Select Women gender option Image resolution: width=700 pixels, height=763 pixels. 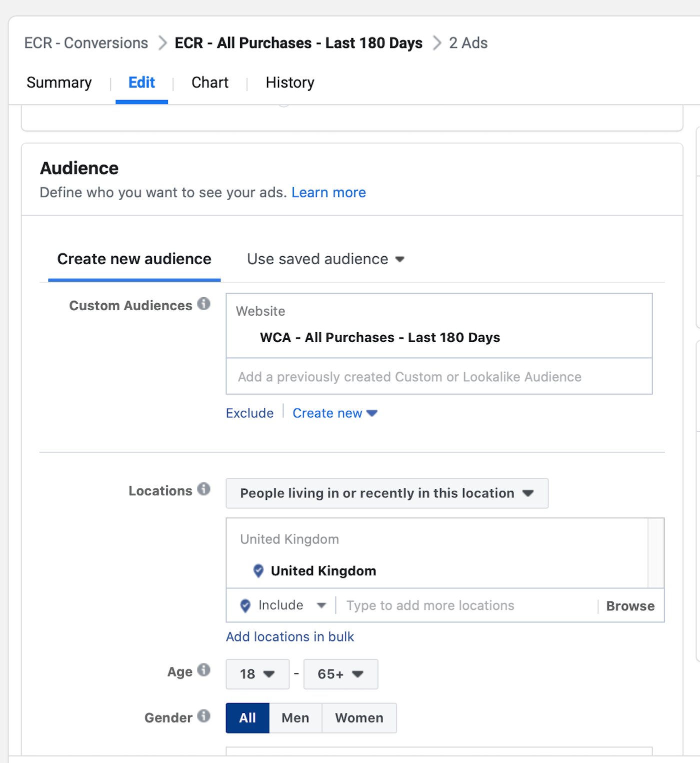(x=359, y=718)
